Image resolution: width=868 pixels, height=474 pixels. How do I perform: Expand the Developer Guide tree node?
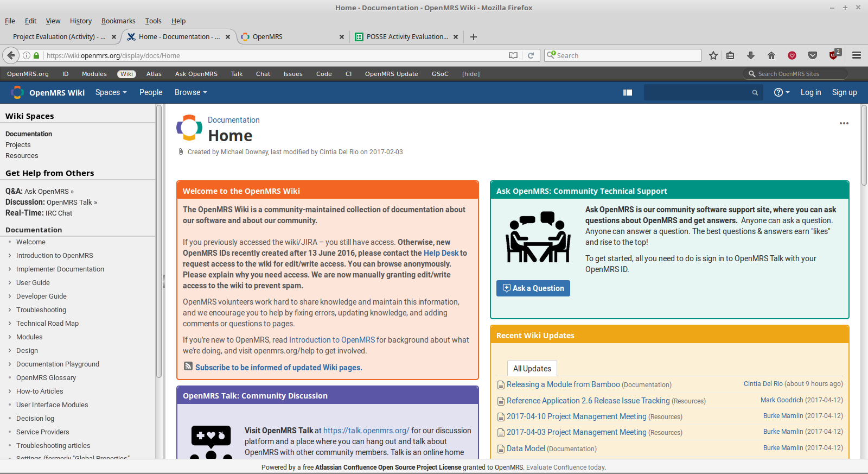[x=10, y=296]
